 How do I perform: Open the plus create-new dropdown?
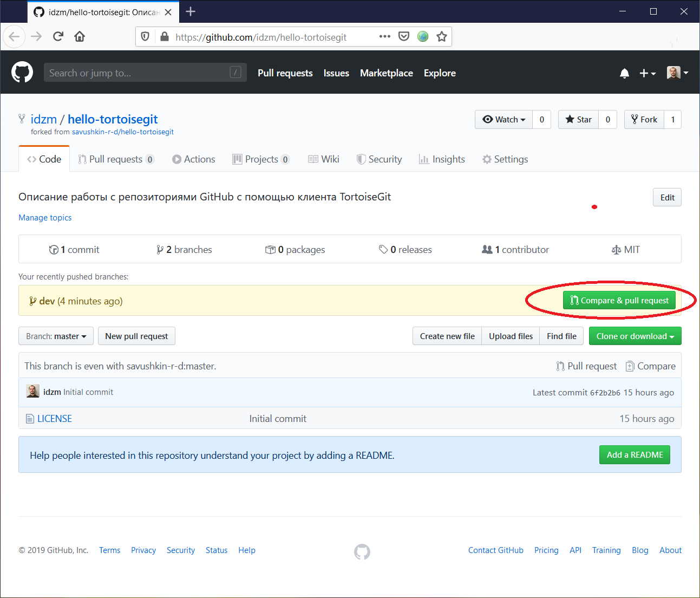pyautogui.click(x=647, y=73)
